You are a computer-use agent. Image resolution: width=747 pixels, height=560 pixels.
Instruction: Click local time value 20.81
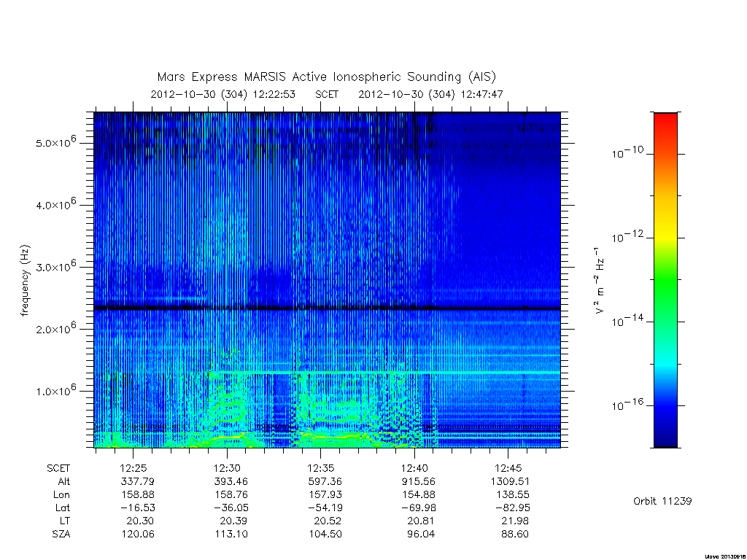click(421, 521)
